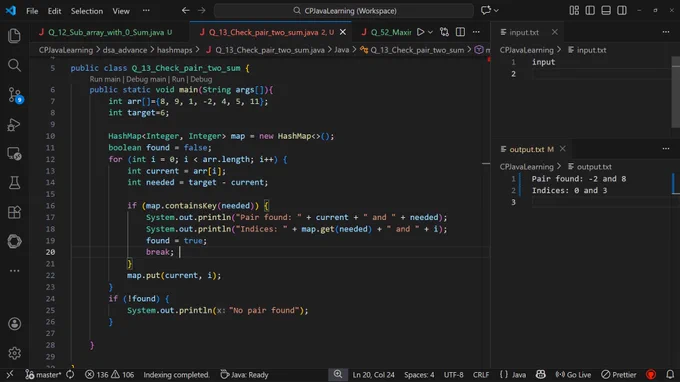Image resolution: width=680 pixels, height=382 pixels.
Task: Go forward in navigation history
Action: tap(202, 10)
